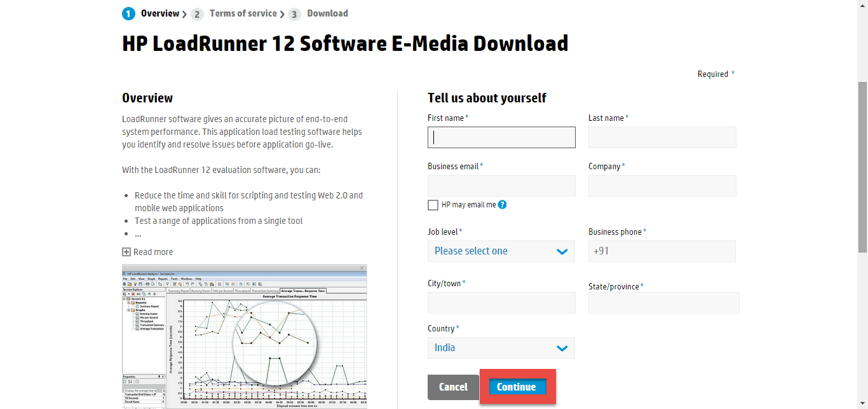Go to the Terms of service step
Image resolution: width=868 pixels, height=409 pixels.
pos(243,13)
